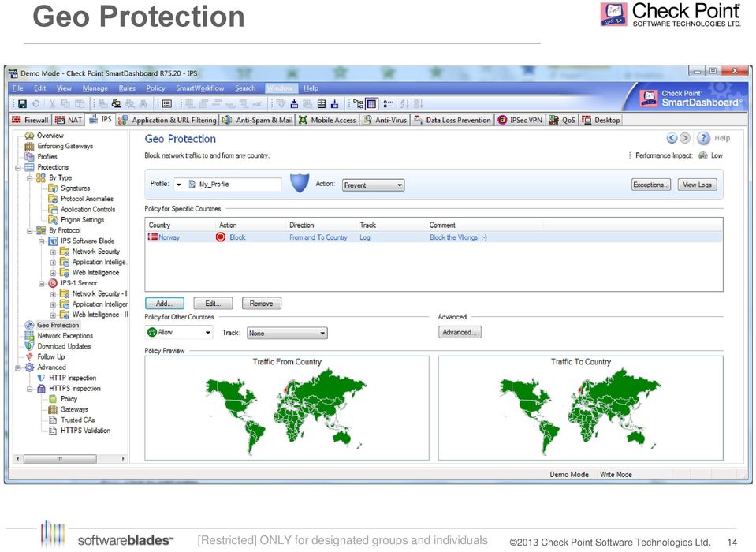
Task: Click the tree view toolbar icon
Action: pos(358,103)
